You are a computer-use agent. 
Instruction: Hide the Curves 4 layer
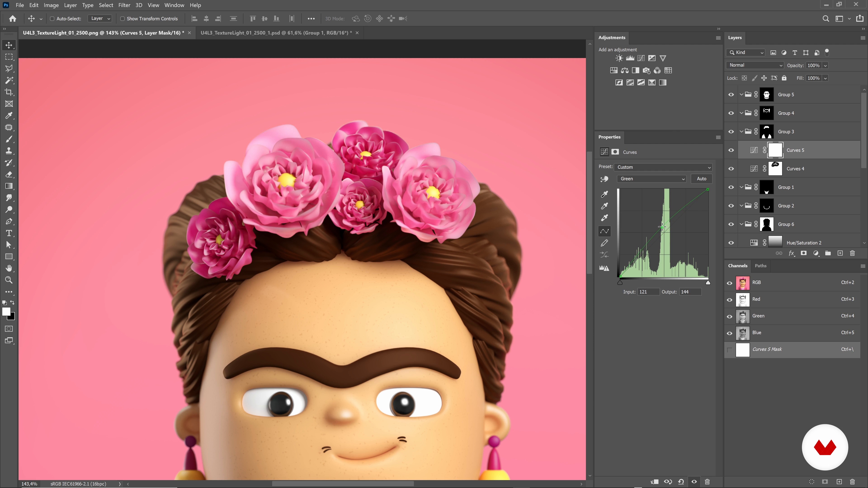(731, 169)
